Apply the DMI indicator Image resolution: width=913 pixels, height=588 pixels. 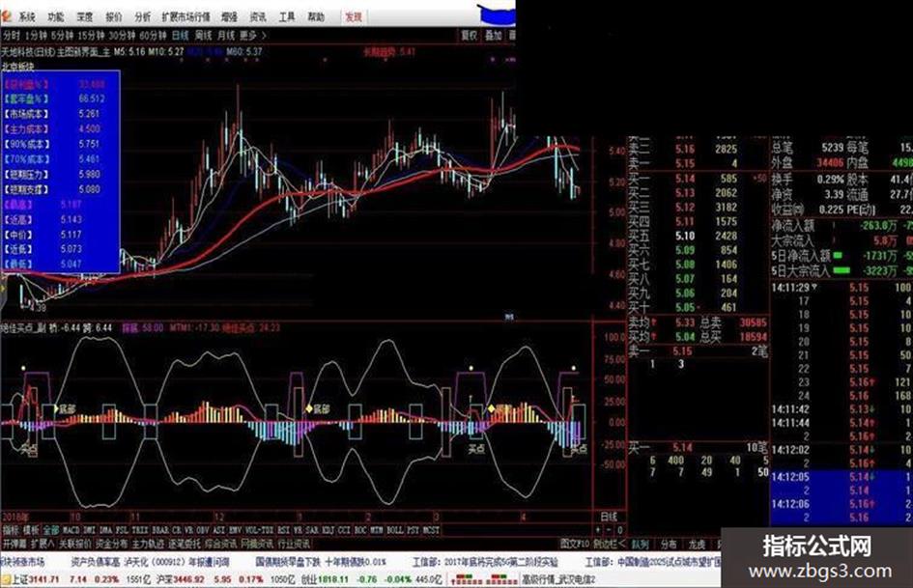click(90, 530)
